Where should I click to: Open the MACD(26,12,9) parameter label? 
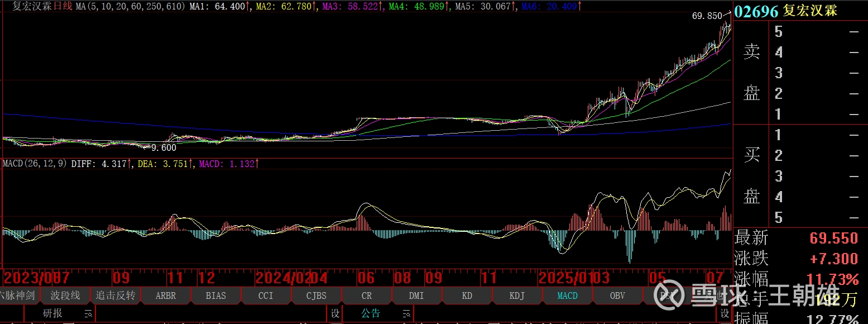(35, 164)
